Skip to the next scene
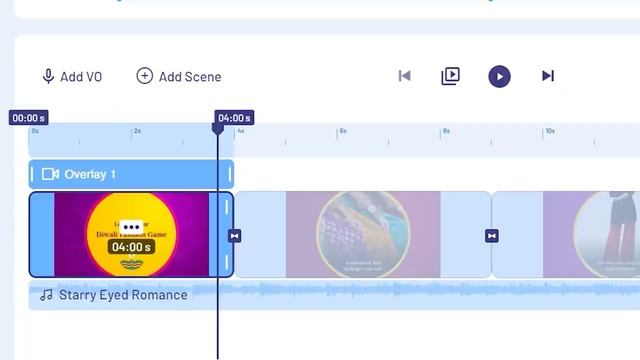Screen dimensions: 640x360 coord(548,76)
